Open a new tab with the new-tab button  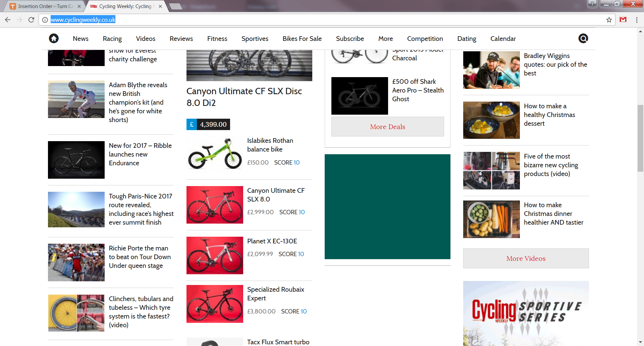(175, 6)
